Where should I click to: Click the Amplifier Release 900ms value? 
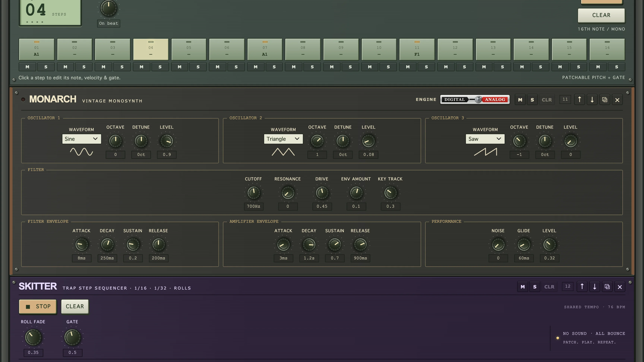coord(360,258)
